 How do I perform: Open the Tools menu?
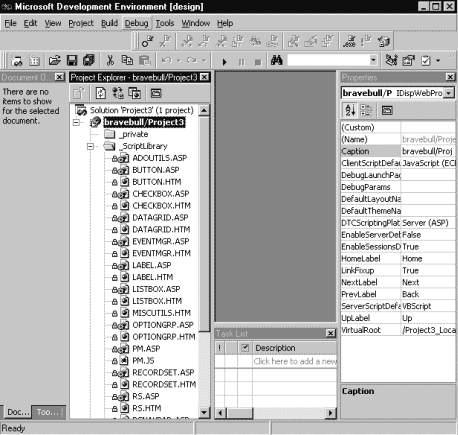tap(165, 23)
